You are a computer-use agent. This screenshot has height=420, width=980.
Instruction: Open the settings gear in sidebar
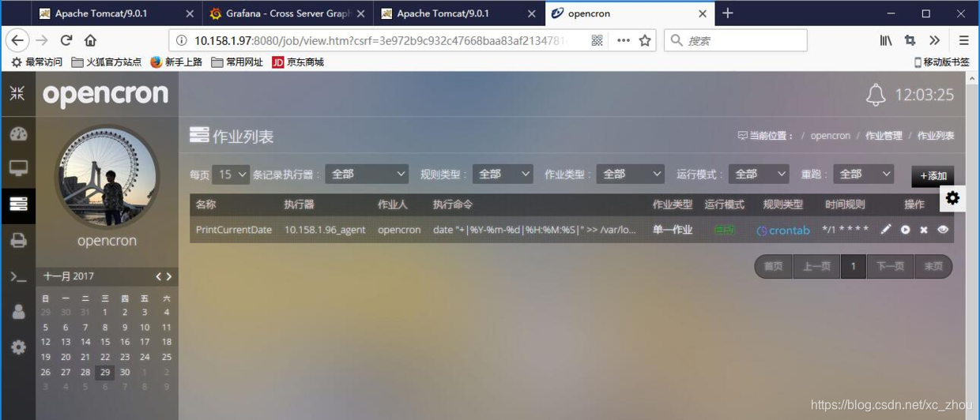(x=18, y=347)
